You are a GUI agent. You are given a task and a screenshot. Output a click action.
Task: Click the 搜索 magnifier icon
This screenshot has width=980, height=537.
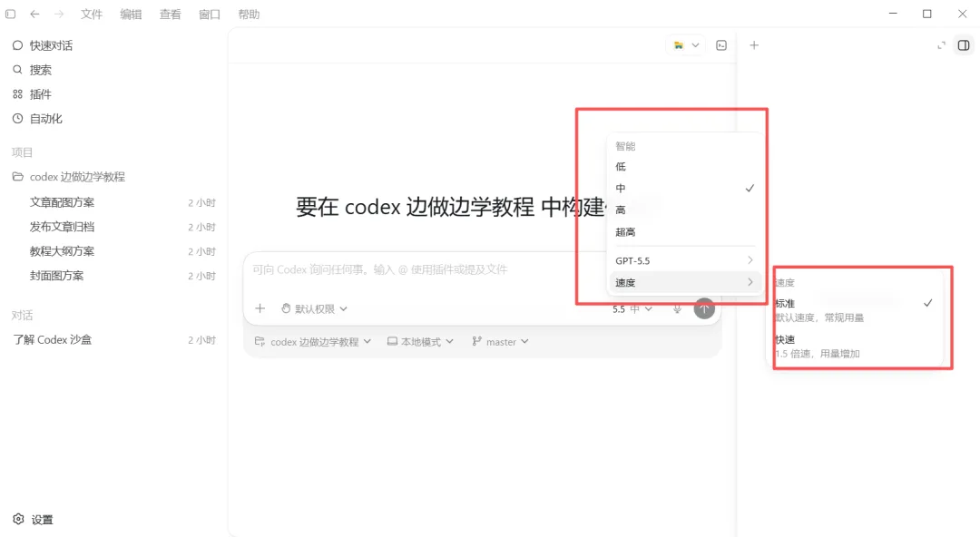[17, 70]
